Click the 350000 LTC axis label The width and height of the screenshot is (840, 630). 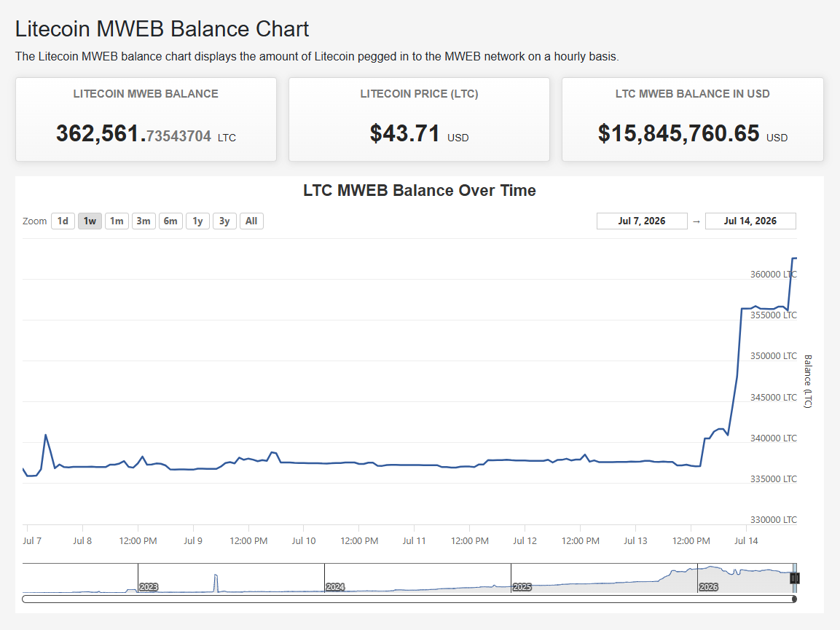click(774, 355)
